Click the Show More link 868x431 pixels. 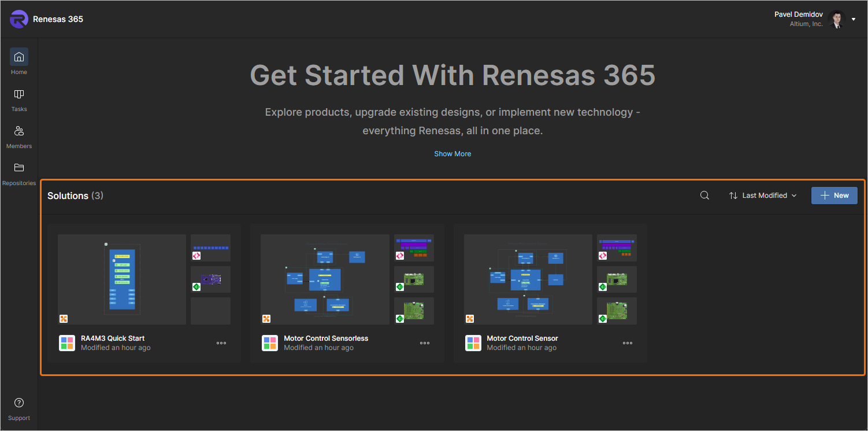[452, 154]
